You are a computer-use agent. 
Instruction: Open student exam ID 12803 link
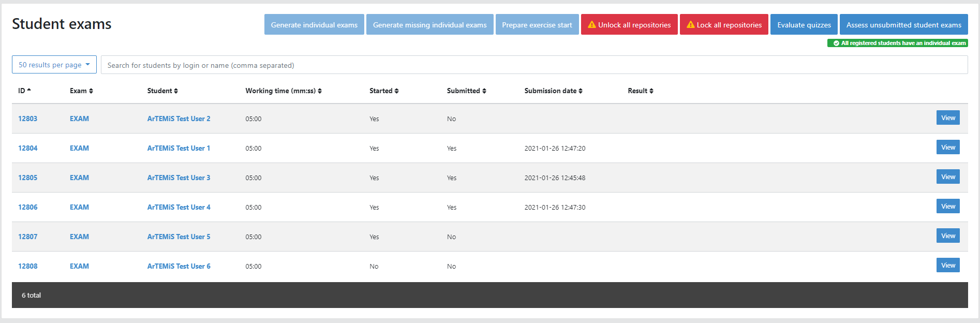click(28, 119)
